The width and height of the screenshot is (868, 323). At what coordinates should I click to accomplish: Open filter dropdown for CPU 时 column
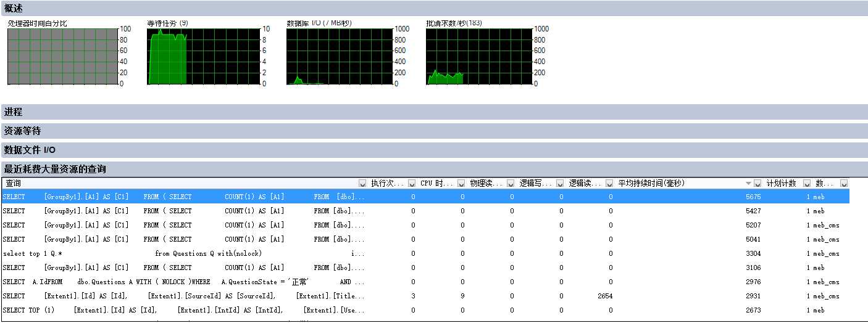click(461, 184)
